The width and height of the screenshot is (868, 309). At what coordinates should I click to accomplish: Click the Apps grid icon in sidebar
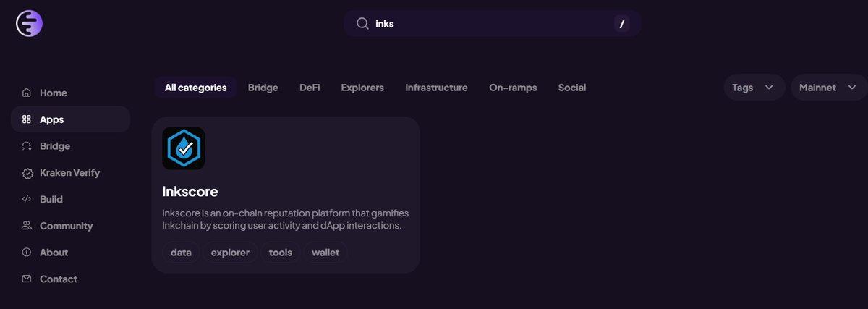click(x=27, y=119)
